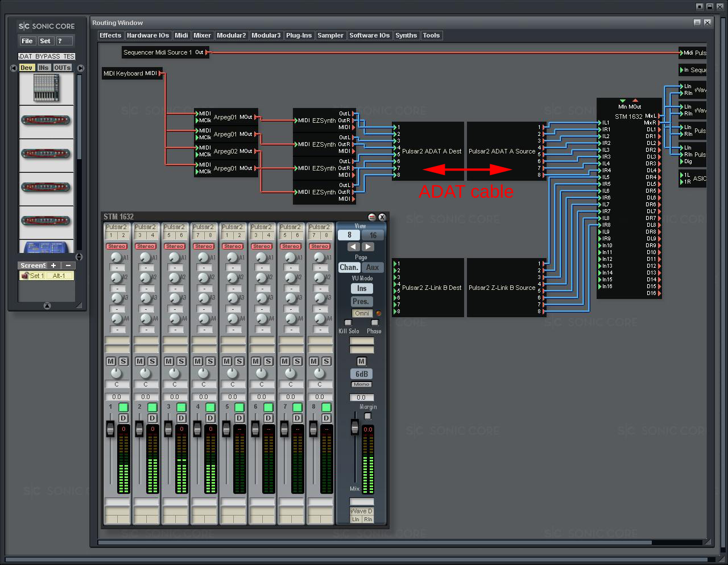Show the Aux page
Image resolution: width=728 pixels, height=565 pixels.
(x=373, y=267)
